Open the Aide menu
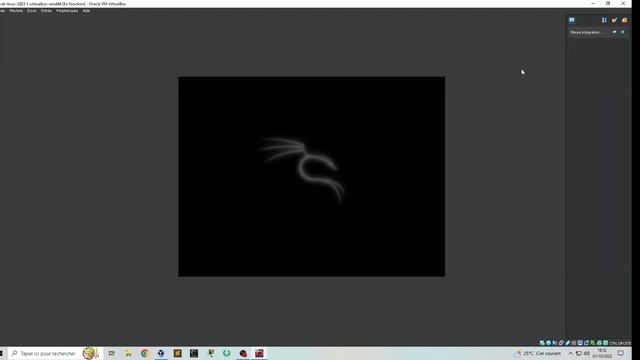 86,11
